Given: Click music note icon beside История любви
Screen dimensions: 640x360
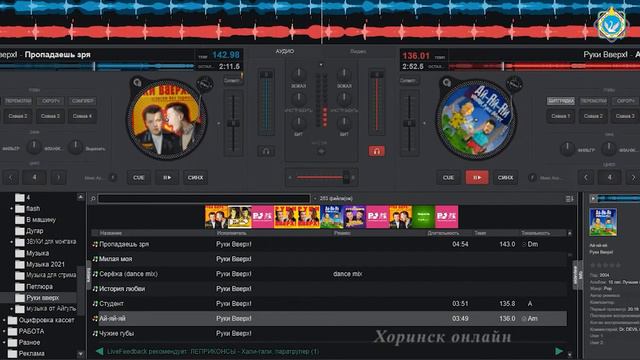Looking at the screenshot, I should point(95,289).
